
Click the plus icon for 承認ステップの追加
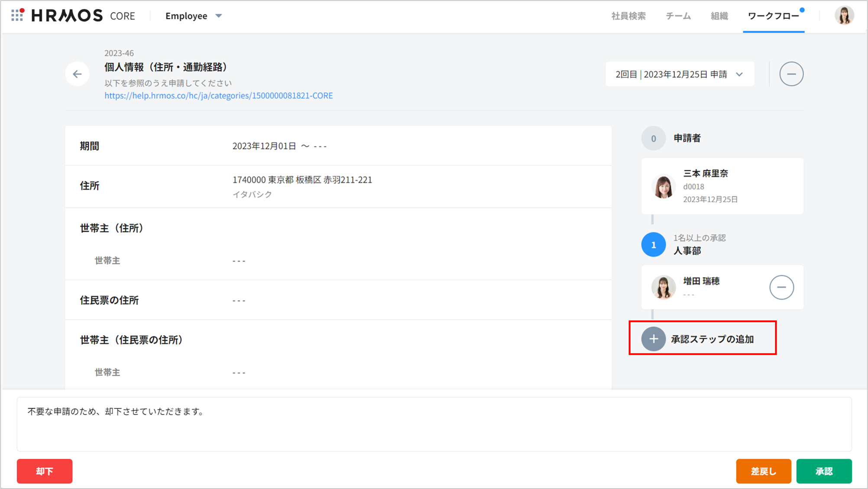[653, 339]
